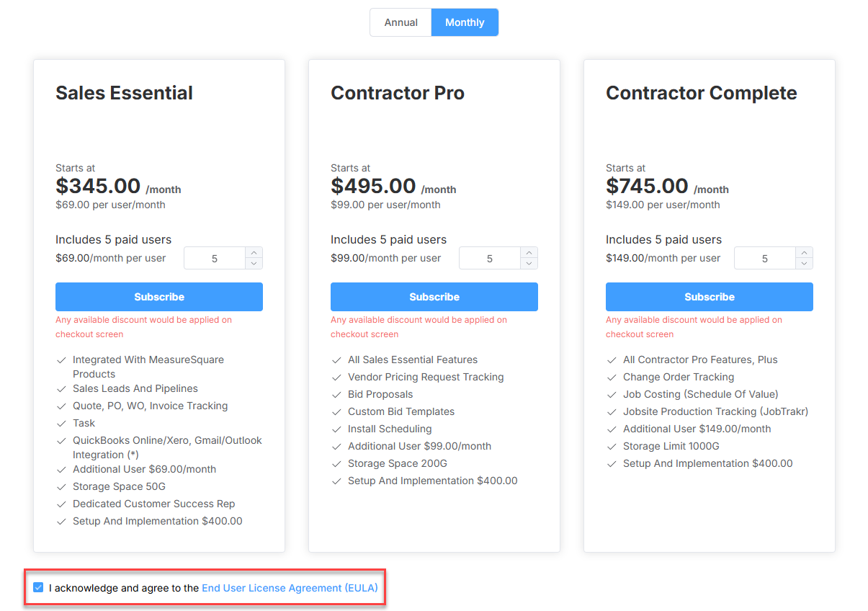Decrease Sales Essential user count with down arrow
Viewport: 868px width, 611px height.
click(254, 263)
